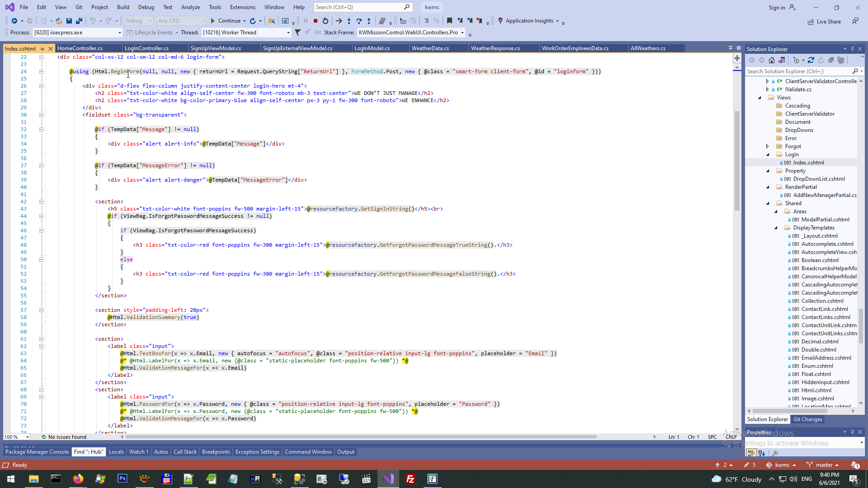
Task: Expand the Forgot folder in the tree
Action: tap(768, 146)
